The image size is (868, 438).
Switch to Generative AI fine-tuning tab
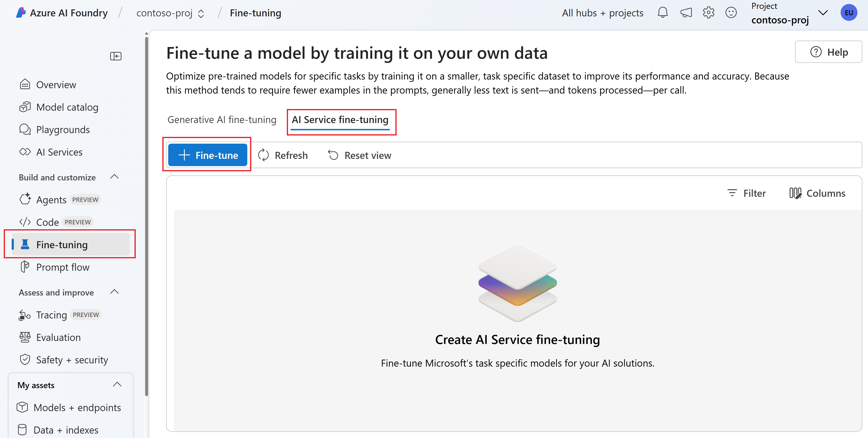pos(222,120)
